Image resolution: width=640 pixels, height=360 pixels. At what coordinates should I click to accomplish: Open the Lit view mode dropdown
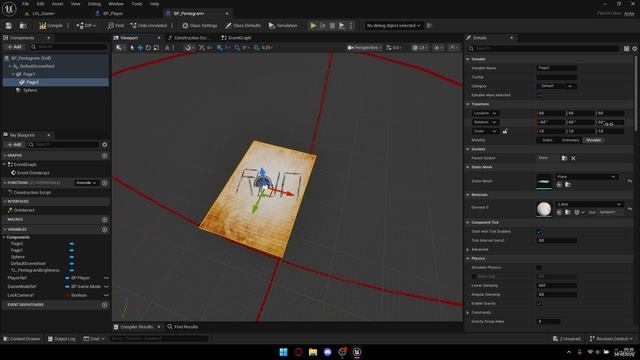point(419,48)
